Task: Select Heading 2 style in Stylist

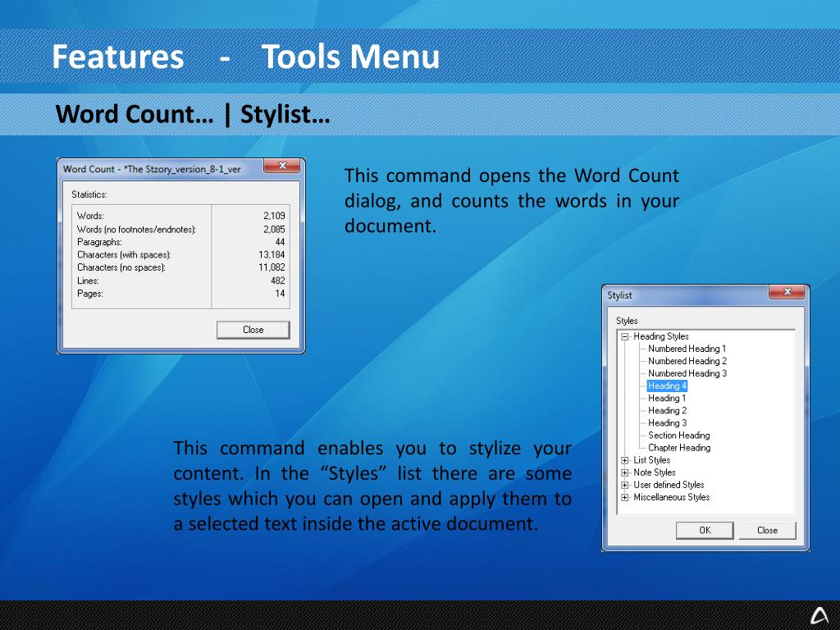Action: coord(667,410)
